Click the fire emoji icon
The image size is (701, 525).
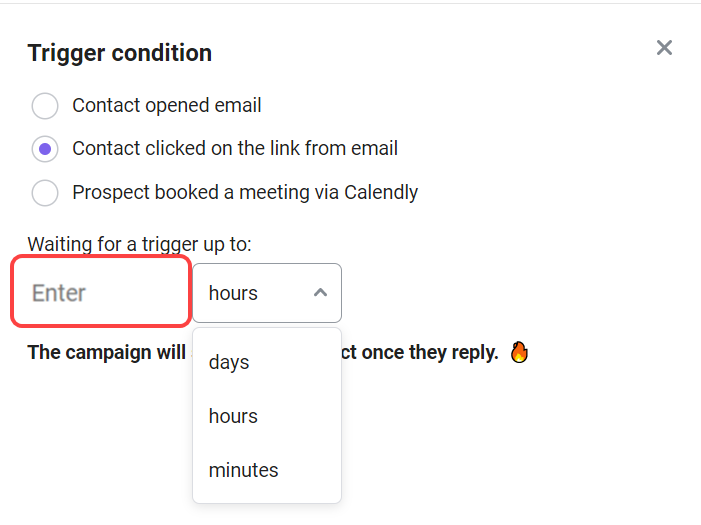click(519, 352)
